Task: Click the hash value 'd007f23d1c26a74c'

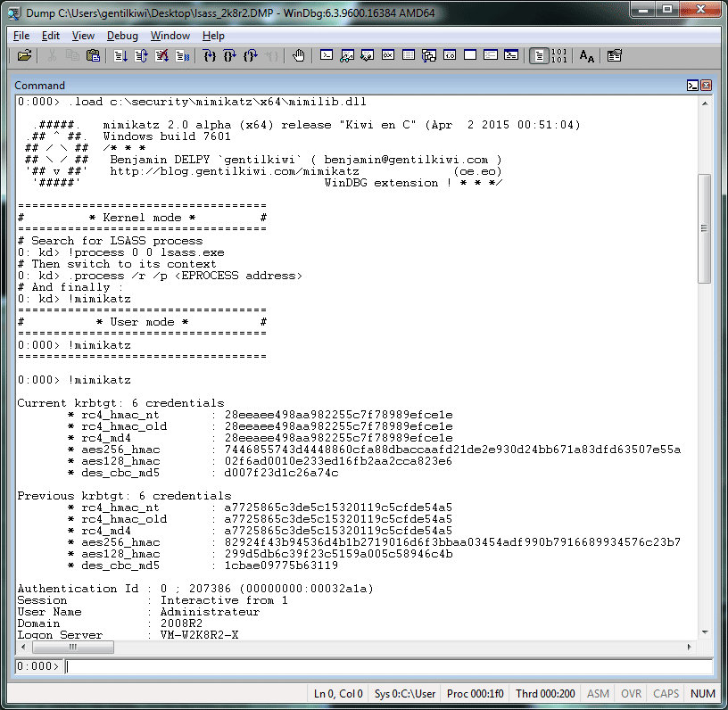Action: 281,473
